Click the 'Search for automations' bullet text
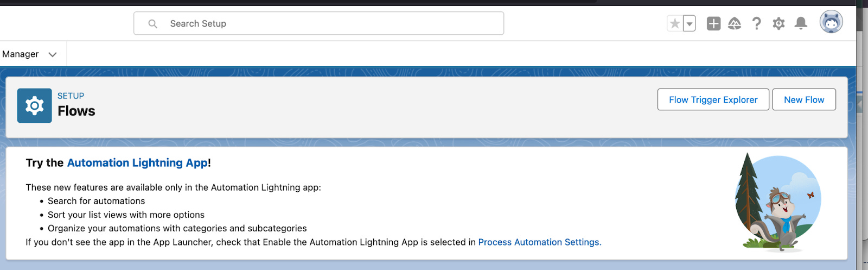This screenshot has width=868, height=270. point(97,201)
